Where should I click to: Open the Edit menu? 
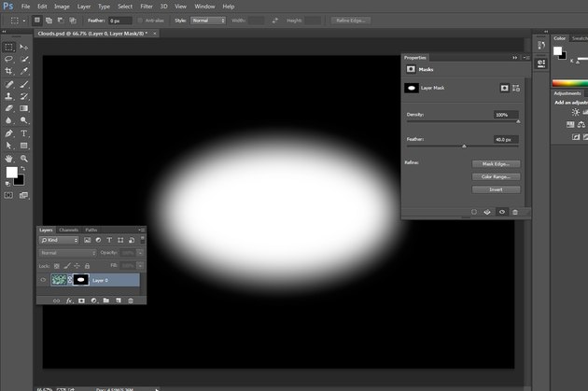(x=42, y=7)
